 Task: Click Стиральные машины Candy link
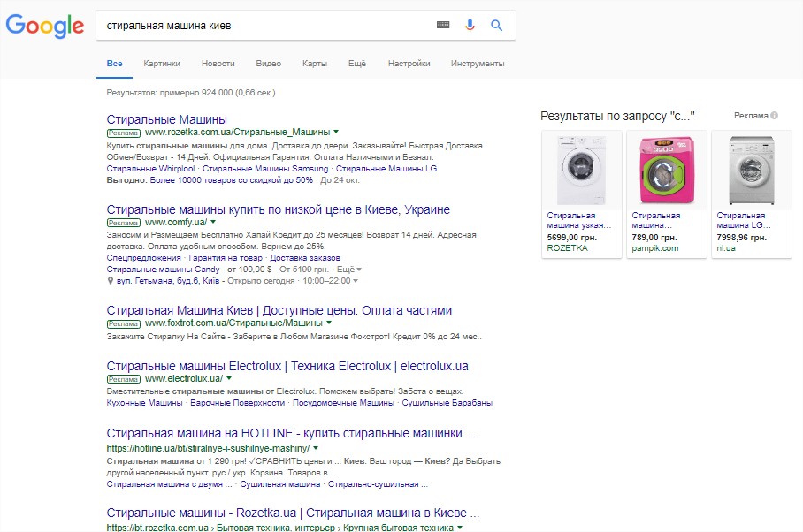pyautogui.click(x=163, y=270)
